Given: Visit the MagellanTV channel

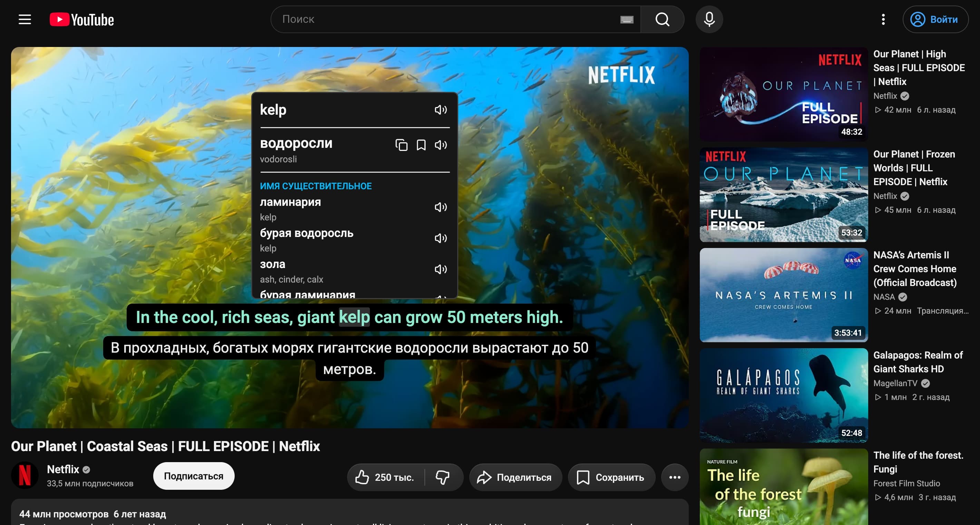Looking at the screenshot, I should click(895, 383).
